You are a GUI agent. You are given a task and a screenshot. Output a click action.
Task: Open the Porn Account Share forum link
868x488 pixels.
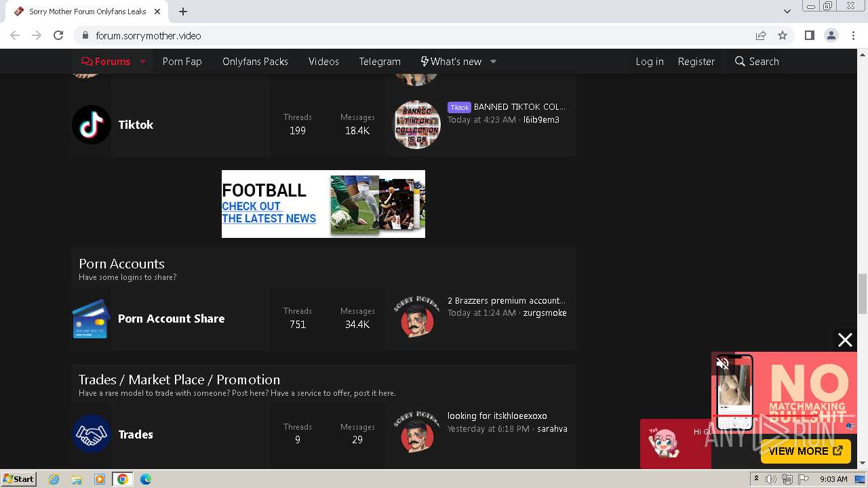pyautogui.click(x=171, y=319)
